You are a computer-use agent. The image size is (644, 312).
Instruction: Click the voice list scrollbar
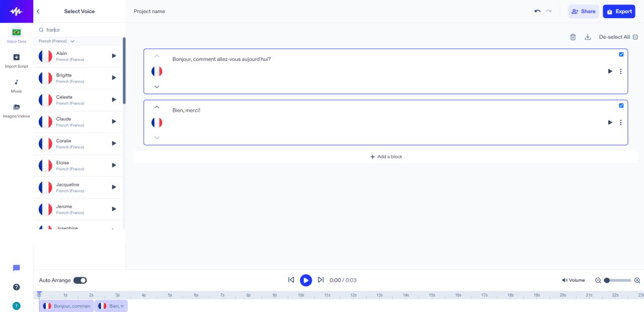pyautogui.click(x=124, y=70)
